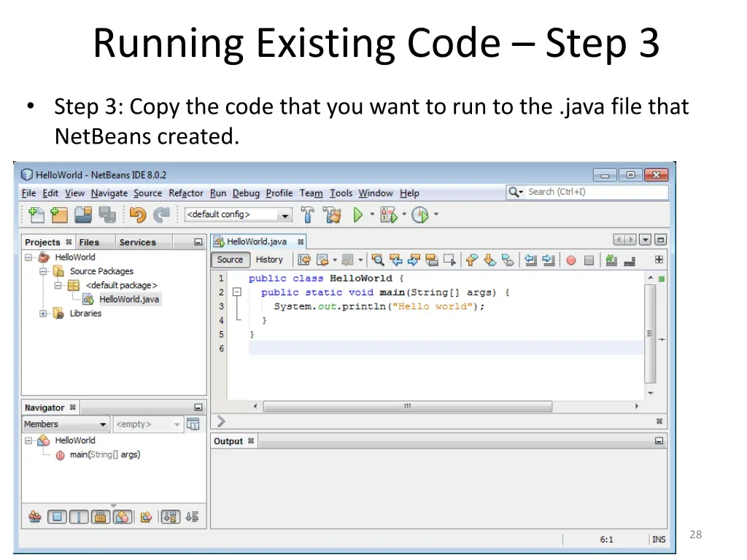Viewport: 747px width, 560px height.
Task: Minimize the Output window
Action: point(659,441)
